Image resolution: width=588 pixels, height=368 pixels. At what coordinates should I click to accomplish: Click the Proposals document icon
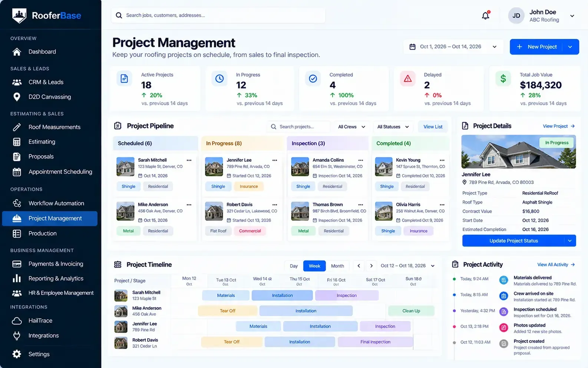(17, 157)
